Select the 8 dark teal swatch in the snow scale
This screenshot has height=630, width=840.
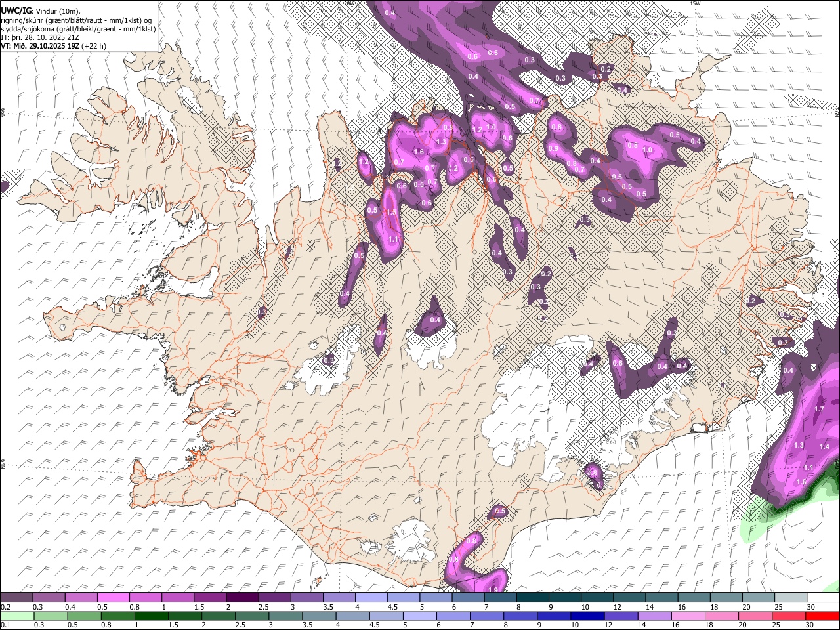point(532,598)
